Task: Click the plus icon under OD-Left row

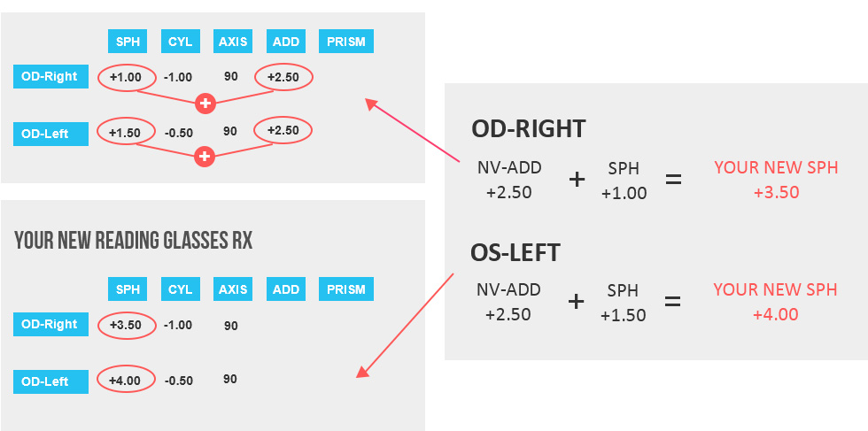Action: coord(205,157)
